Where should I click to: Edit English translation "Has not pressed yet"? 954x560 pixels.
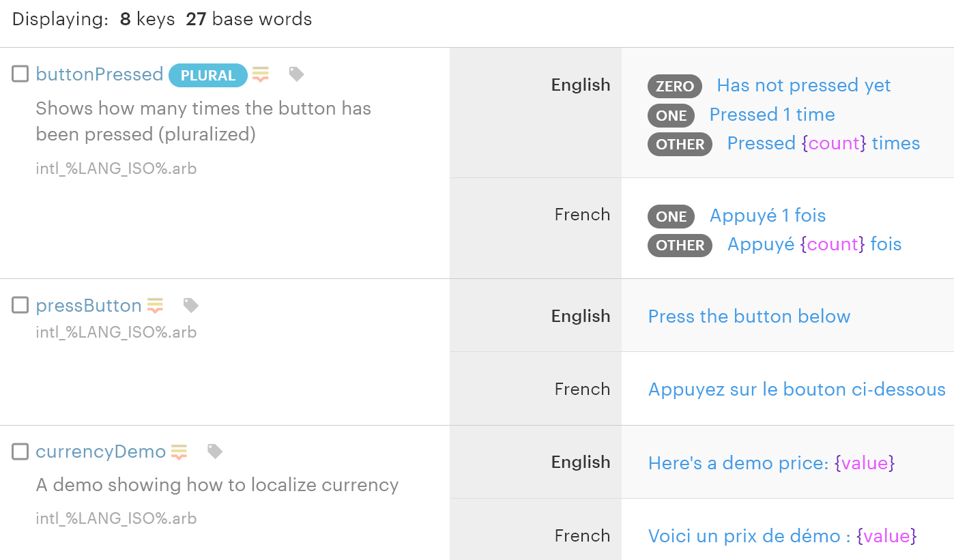[803, 85]
